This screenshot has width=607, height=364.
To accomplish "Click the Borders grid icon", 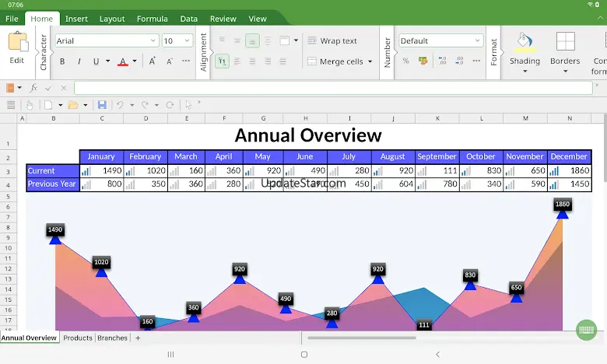I will pyautogui.click(x=565, y=41).
